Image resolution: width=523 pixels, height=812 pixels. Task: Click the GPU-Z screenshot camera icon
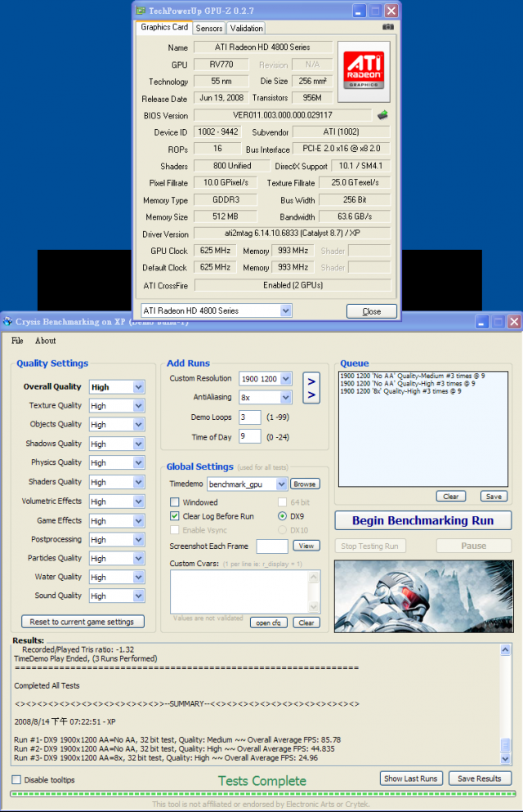click(388, 27)
